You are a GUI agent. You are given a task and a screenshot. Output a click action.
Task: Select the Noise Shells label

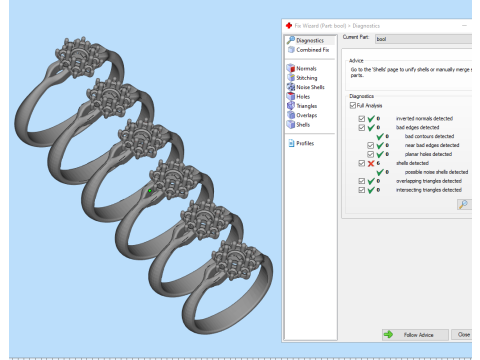310,87
